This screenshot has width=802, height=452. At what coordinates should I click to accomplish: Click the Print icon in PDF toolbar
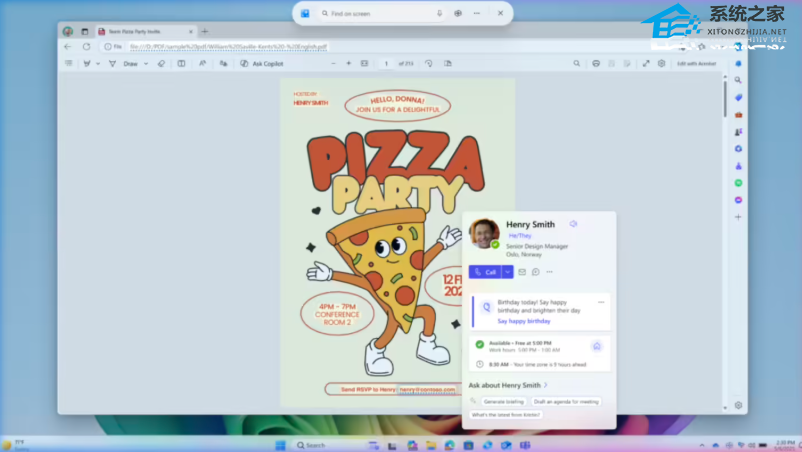[x=596, y=63]
